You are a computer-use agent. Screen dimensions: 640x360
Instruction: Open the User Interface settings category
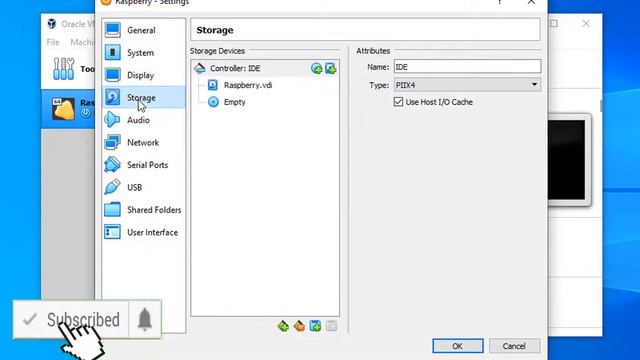(143, 232)
